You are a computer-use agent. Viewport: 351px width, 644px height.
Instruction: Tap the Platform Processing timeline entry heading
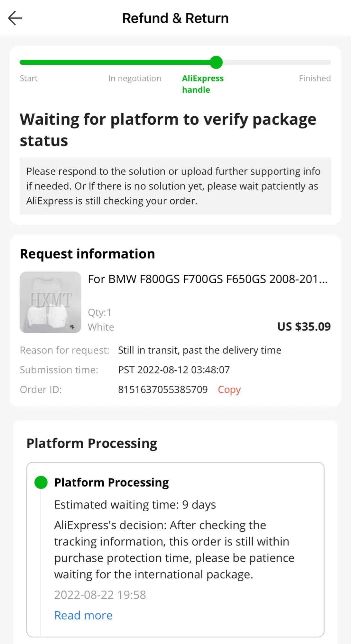point(111,482)
